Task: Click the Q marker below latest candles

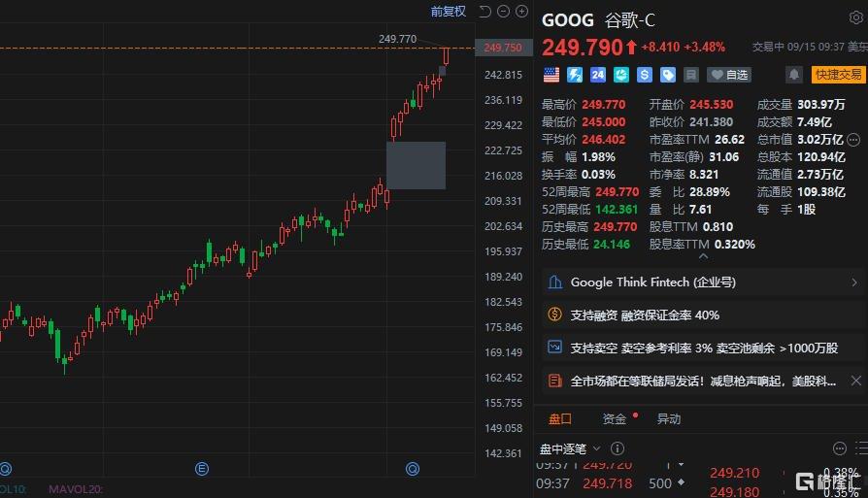Action: [x=413, y=469]
